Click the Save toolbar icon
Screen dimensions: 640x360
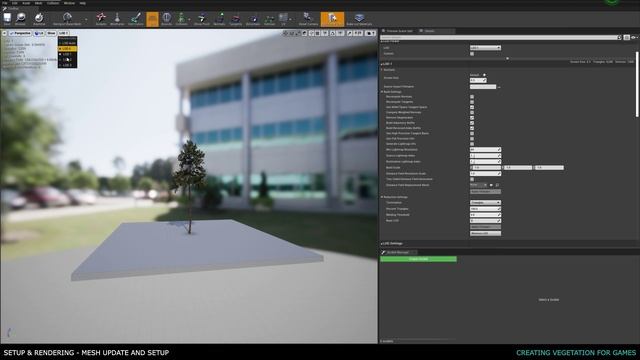tap(7, 19)
